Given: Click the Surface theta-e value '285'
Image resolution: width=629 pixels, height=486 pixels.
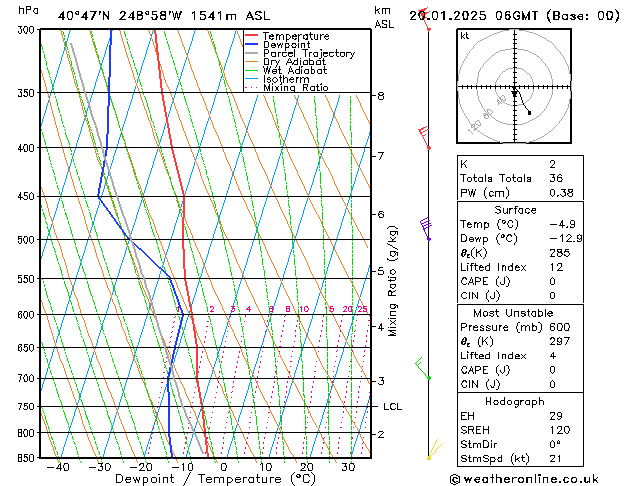Looking at the screenshot, I should [560, 253].
